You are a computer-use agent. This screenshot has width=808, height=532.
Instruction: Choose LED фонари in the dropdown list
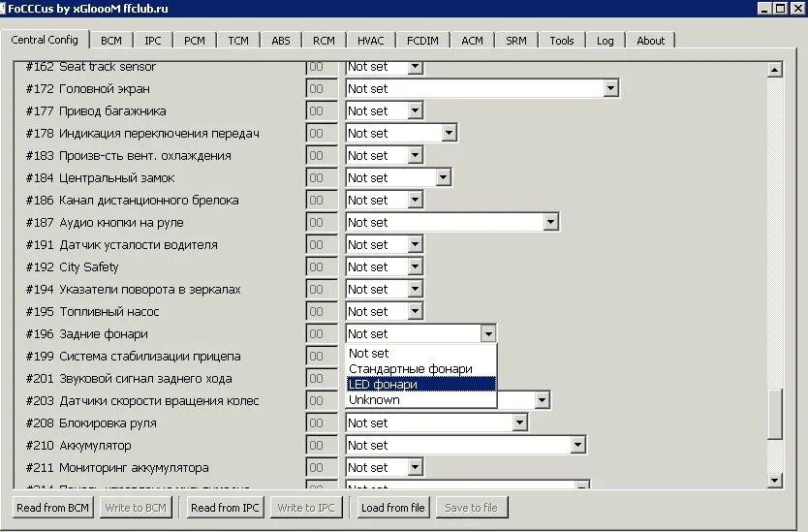pos(421,384)
